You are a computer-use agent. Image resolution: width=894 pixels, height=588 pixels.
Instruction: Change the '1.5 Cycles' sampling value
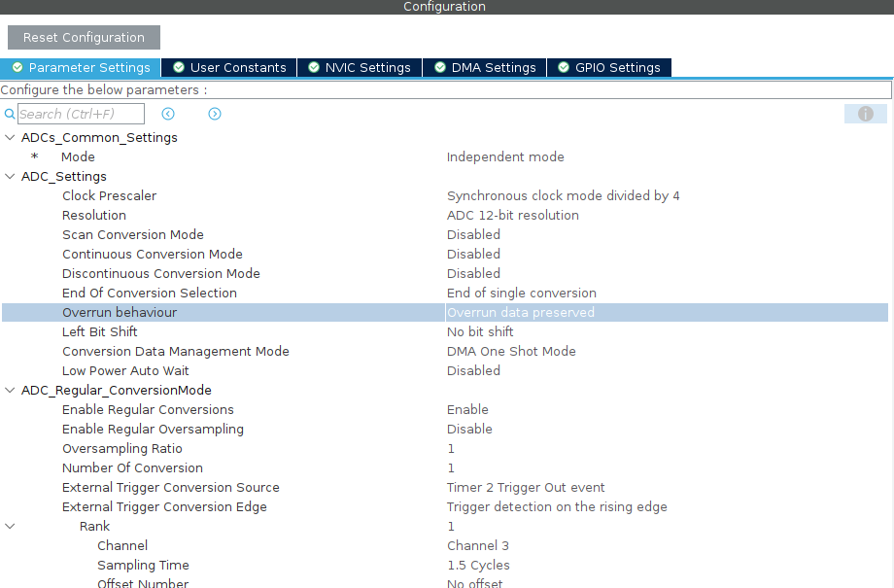click(x=478, y=565)
